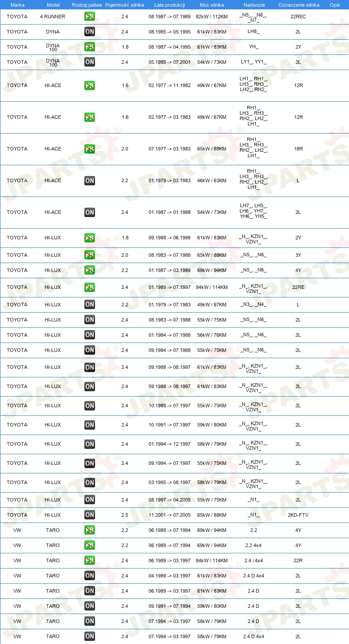
Task: Select the LH8_ body cell
Action: [x=253, y=32]
